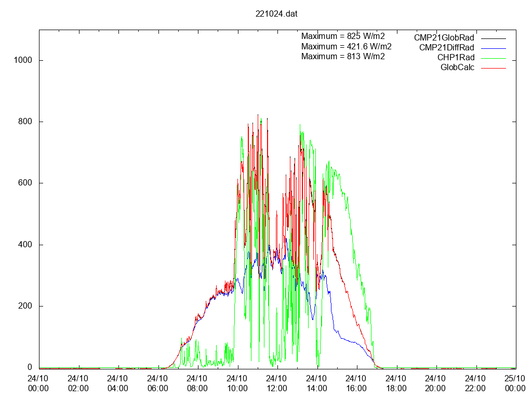
Task: Select the CMP21GlobRad legend label
Action: pos(444,37)
